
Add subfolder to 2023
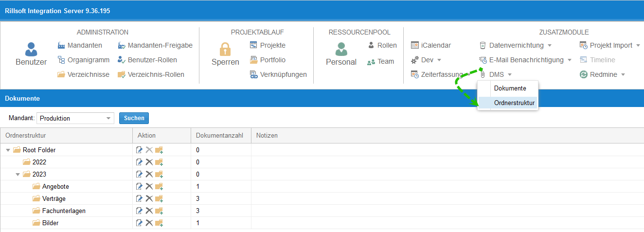(x=159, y=174)
